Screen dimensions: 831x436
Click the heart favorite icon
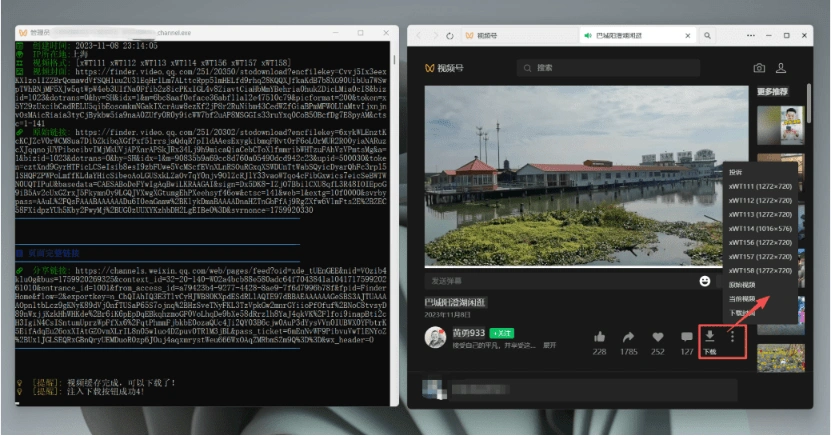(657, 337)
